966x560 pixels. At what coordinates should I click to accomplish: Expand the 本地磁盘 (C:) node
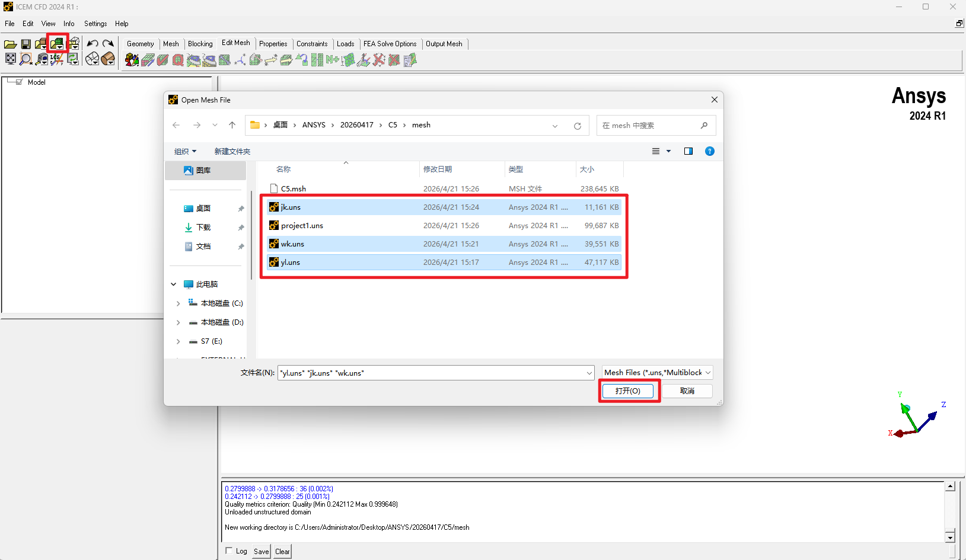point(178,303)
